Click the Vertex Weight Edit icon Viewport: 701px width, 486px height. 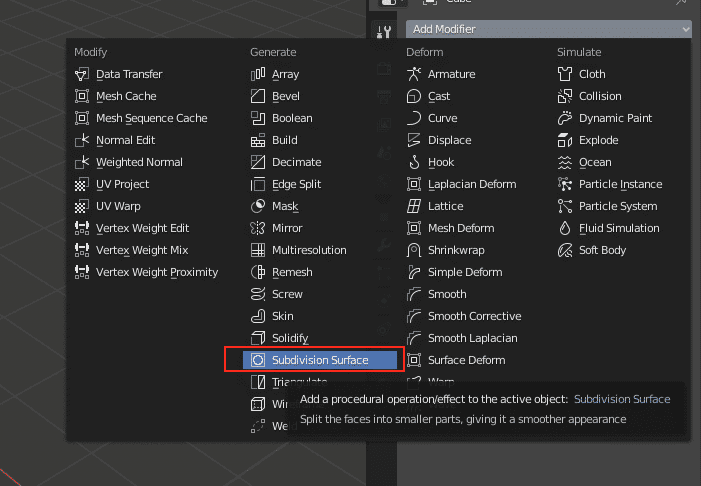(x=82, y=228)
